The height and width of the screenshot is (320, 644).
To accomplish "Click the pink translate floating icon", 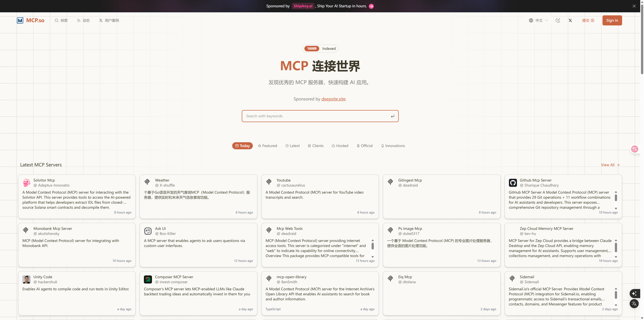I will click(635, 149).
